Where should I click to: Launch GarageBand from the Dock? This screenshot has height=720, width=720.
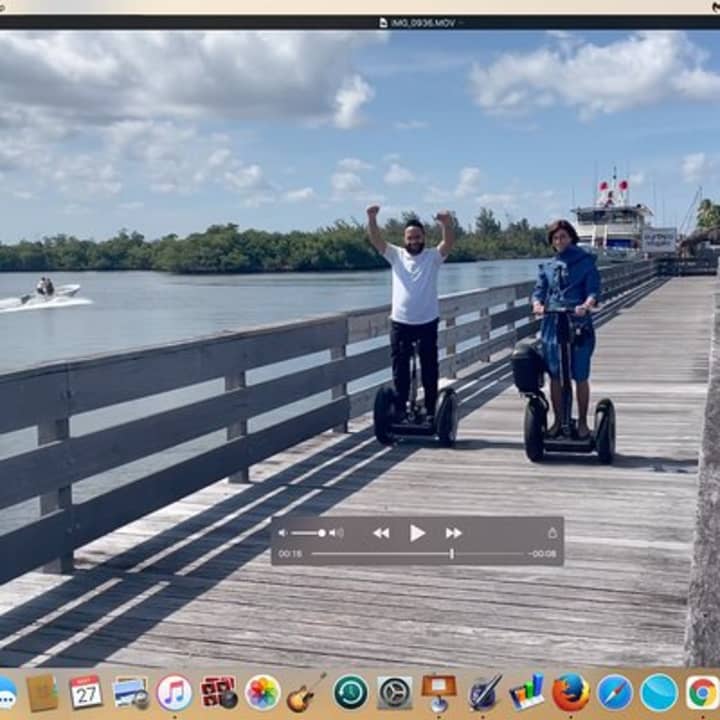pyautogui.click(x=306, y=692)
